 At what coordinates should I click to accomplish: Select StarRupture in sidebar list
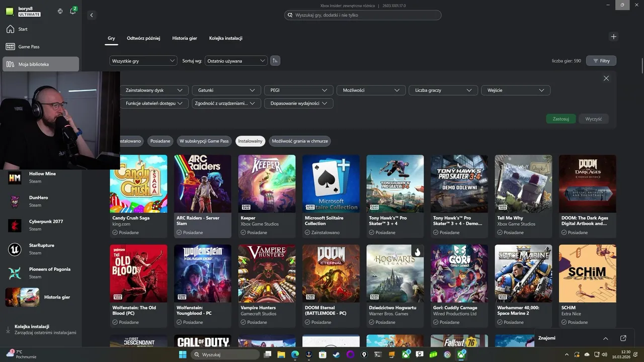click(x=41, y=249)
